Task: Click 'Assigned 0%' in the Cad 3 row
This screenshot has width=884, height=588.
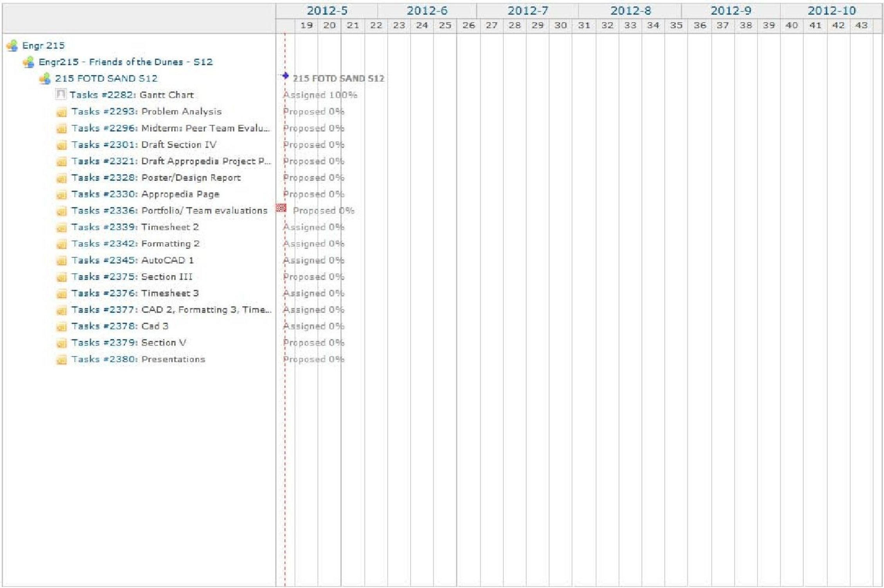Action: pyautogui.click(x=314, y=326)
